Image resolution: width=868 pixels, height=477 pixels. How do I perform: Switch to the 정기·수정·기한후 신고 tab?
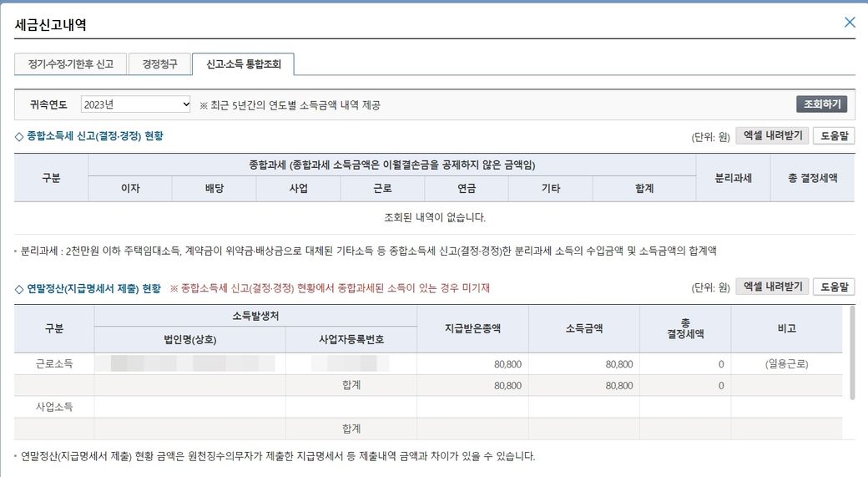[x=70, y=64]
